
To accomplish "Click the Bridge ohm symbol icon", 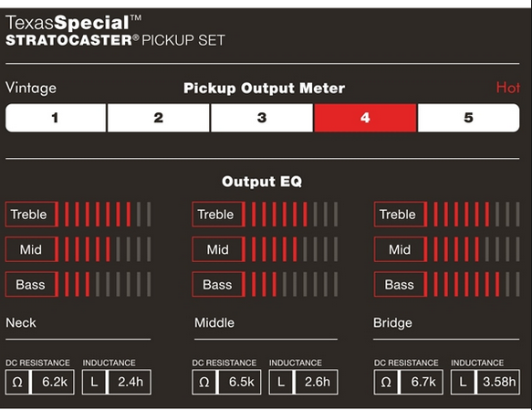I will click(386, 383).
